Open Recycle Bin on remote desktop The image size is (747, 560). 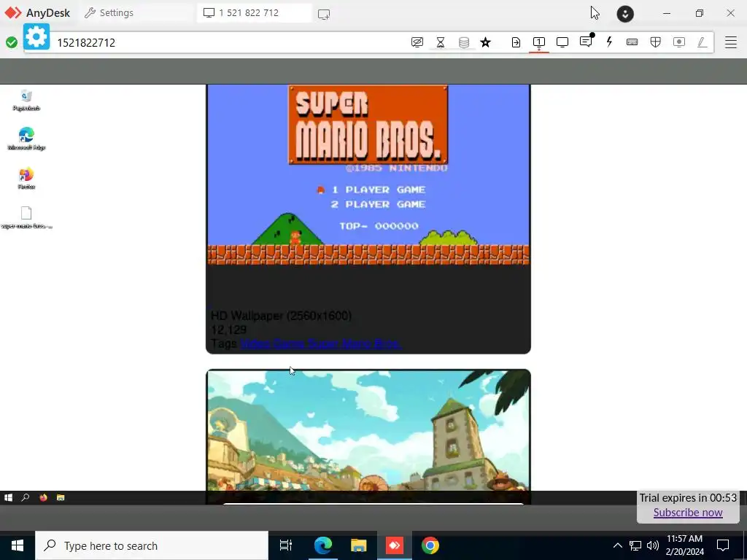(x=26, y=101)
